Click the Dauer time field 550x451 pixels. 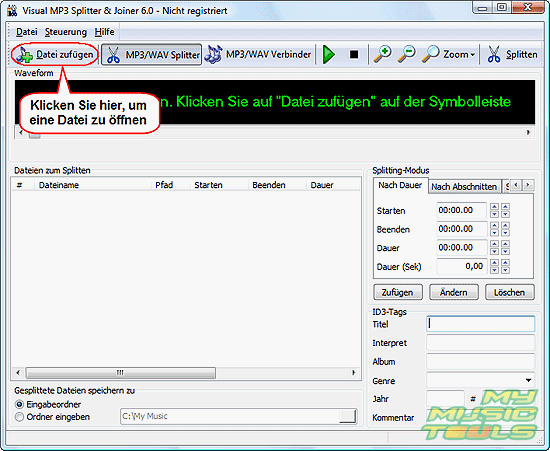(461, 248)
